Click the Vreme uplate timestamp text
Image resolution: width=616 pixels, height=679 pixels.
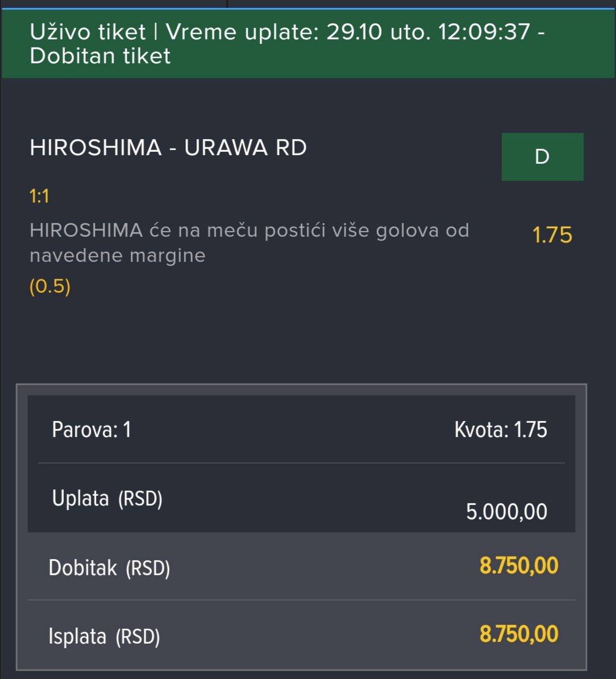(x=348, y=31)
